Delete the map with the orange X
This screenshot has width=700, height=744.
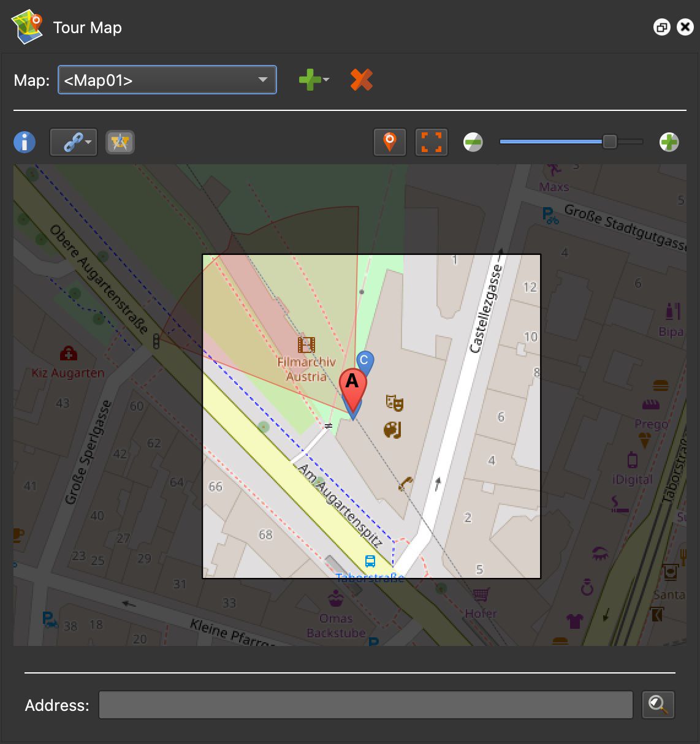pyautogui.click(x=362, y=80)
